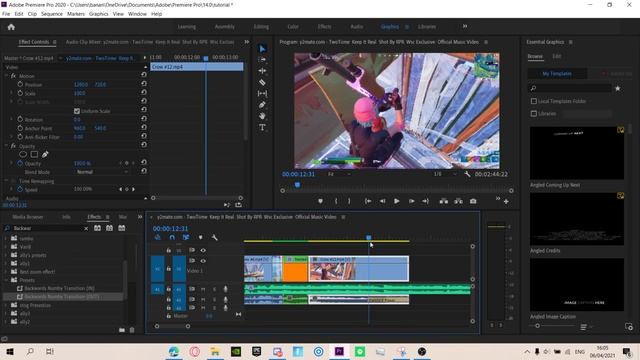Open playback resolution 1/8 dropdown
This screenshot has height=360, width=640.
pos(445,174)
